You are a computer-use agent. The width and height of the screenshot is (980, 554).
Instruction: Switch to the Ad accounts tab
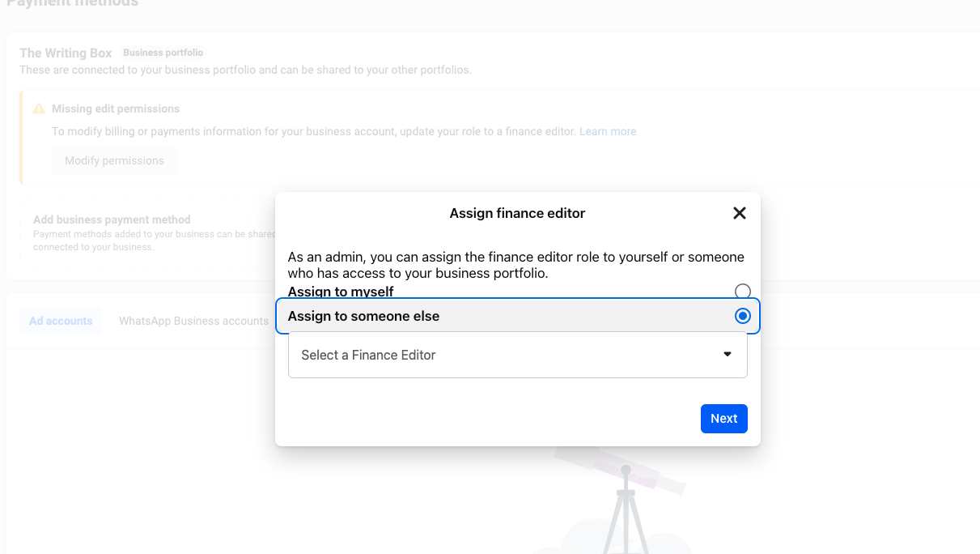[x=61, y=321]
